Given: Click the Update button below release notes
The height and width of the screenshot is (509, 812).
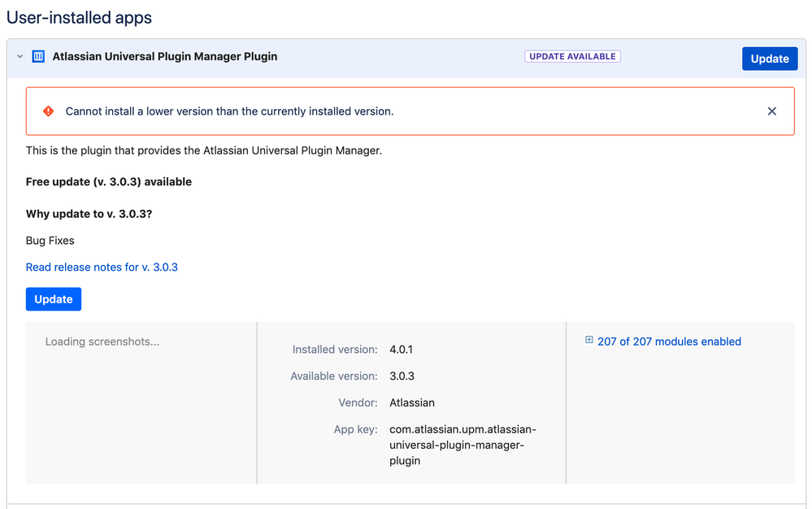Looking at the screenshot, I should [x=54, y=299].
